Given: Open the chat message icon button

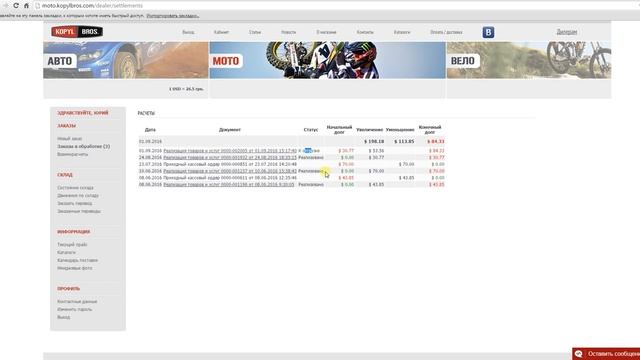Looking at the screenshot, I should point(578,354).
